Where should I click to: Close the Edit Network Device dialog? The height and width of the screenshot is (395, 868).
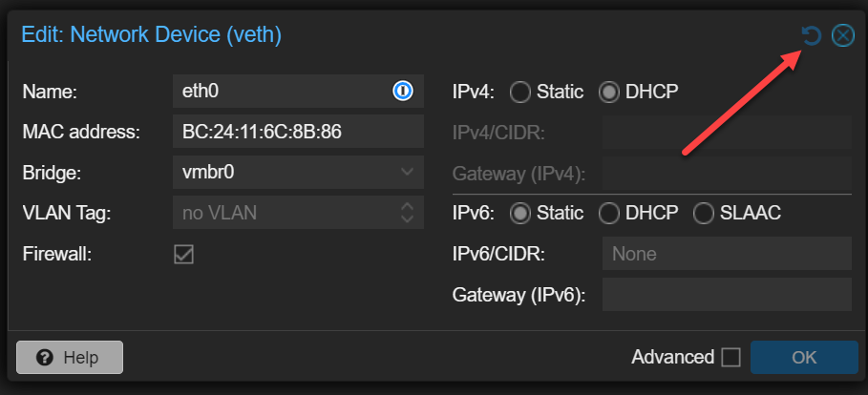pos(842,36)
